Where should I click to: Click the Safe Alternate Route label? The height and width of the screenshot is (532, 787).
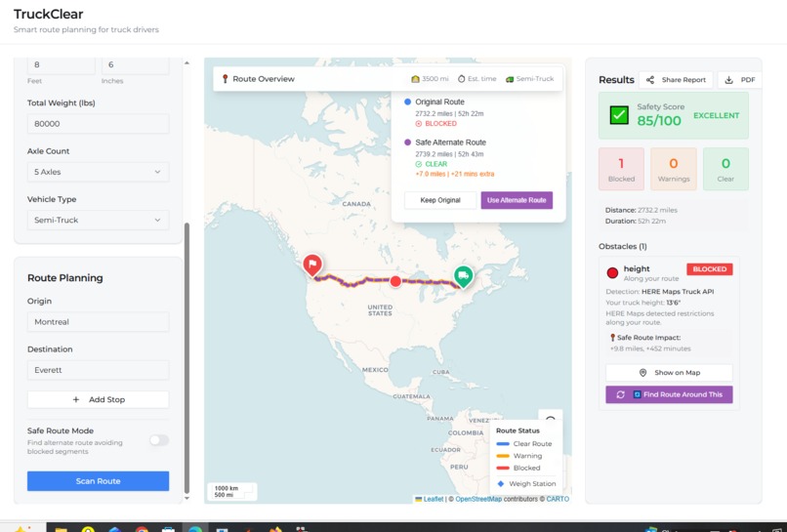pyautogui.click(x=450, y=143)
